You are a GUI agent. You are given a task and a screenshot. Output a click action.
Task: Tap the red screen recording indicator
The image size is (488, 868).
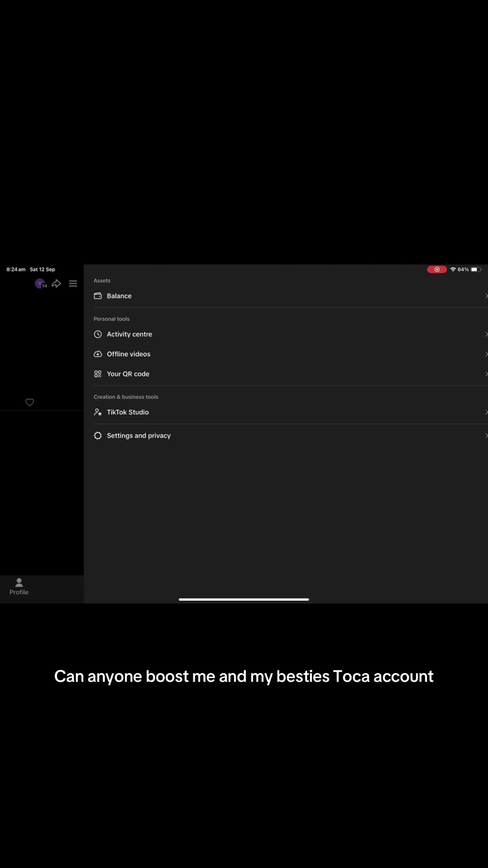coord(437,269)
